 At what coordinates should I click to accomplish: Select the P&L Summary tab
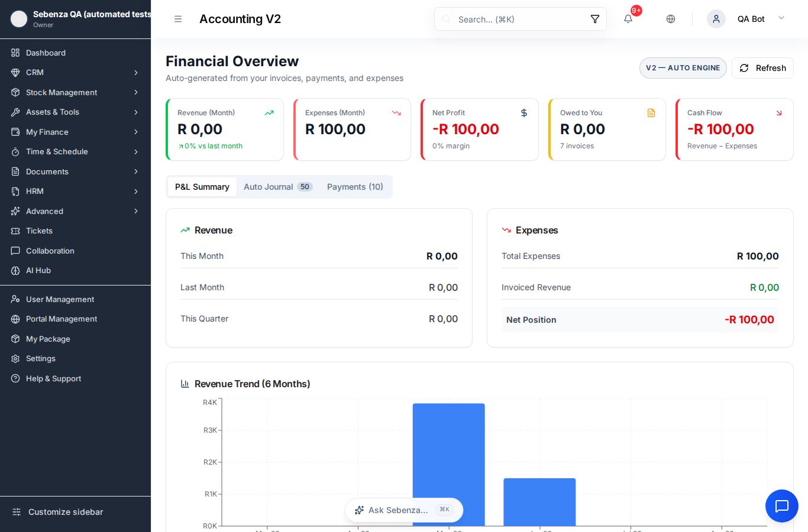coord(202,187)
